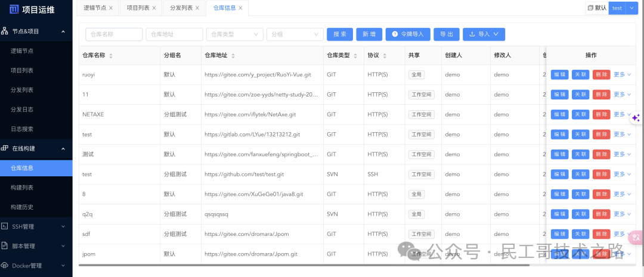
Task: Switch to the 分发列表 tab
Action: [181, 8]
